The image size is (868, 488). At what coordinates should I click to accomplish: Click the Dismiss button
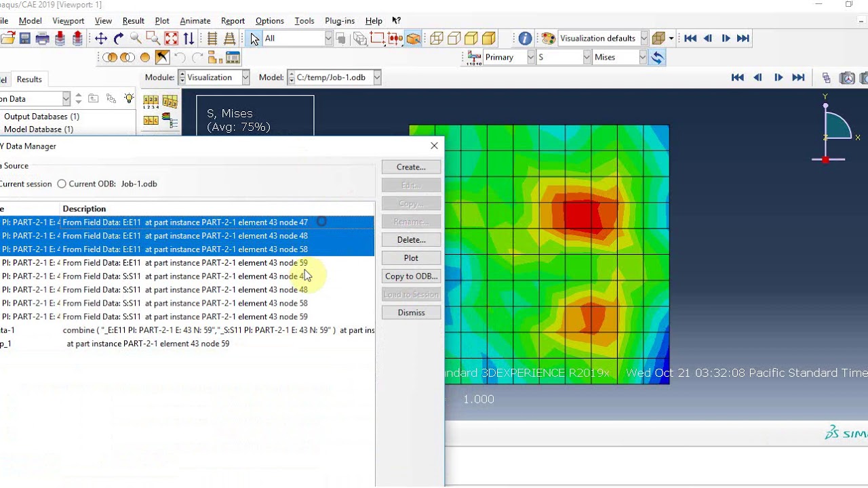pos(411,313)
